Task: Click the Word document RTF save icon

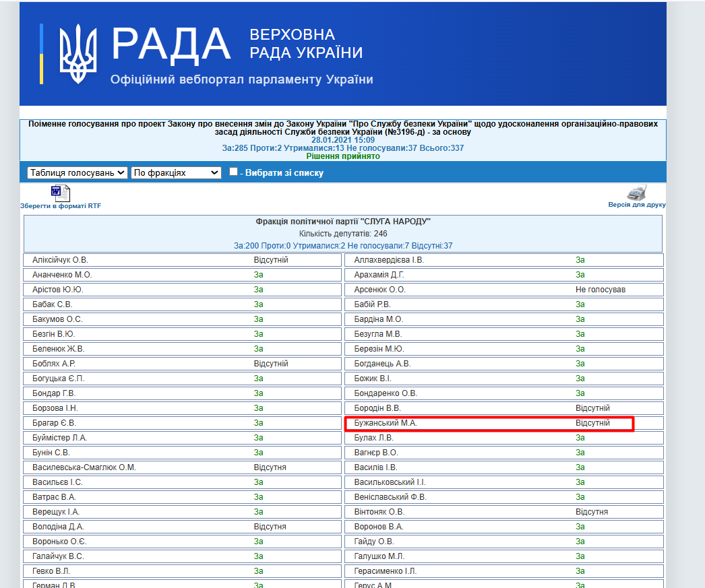Action: [x=60, y=193]
